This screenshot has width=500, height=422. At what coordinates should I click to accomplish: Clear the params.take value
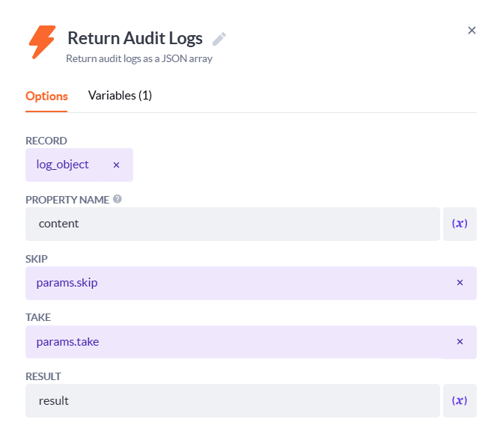coord(460,342)
